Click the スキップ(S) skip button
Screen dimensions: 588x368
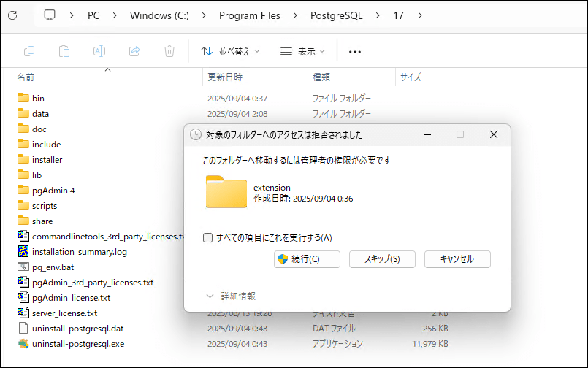(x=382, y=259)
